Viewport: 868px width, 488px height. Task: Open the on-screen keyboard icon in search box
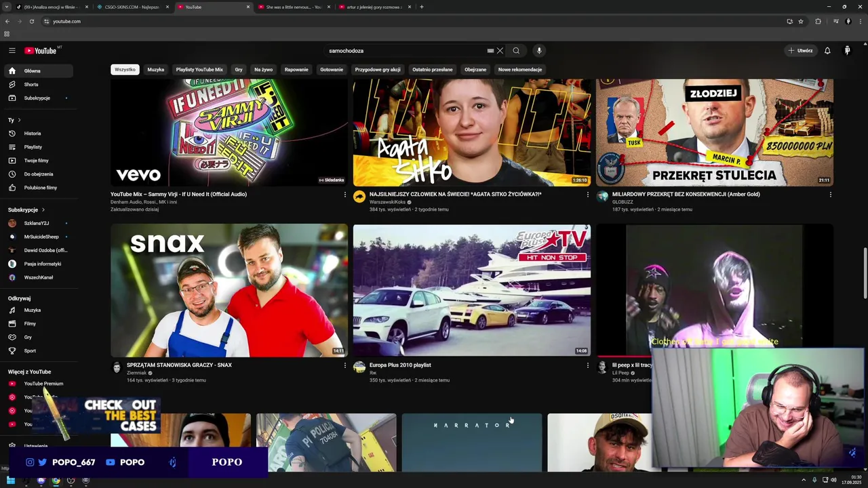coord(490,51)
